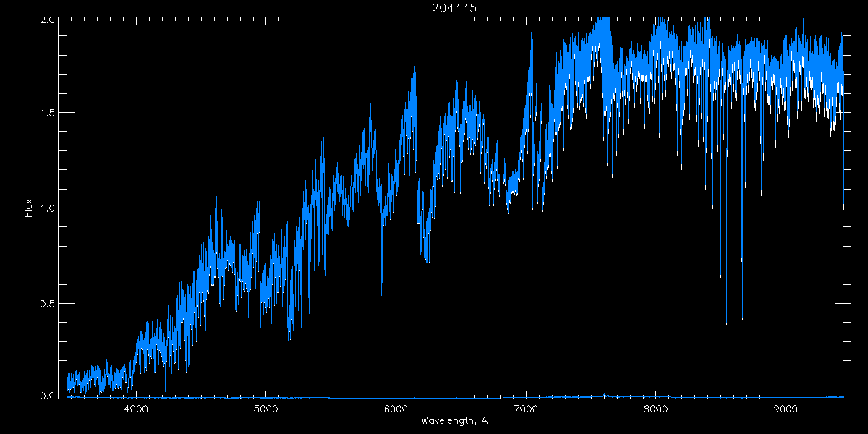
Task: Click the bottom of the deepest absorption line near 8550
Action: point(726,324)
